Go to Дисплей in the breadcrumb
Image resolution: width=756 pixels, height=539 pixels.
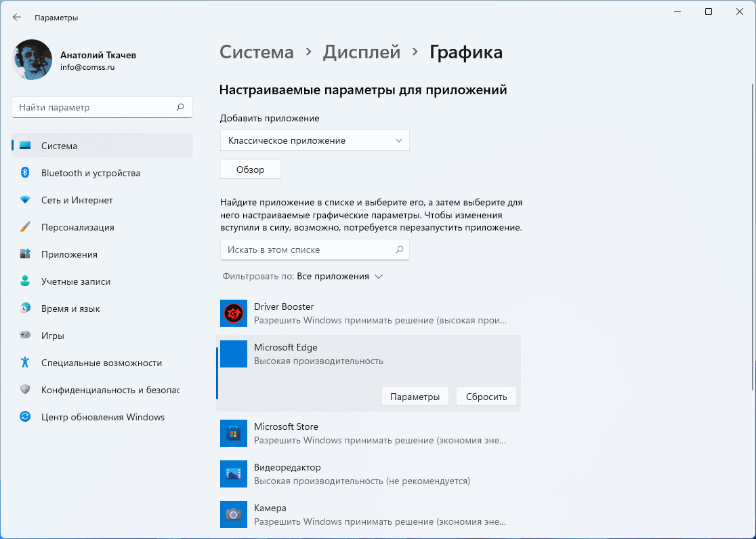362,52
